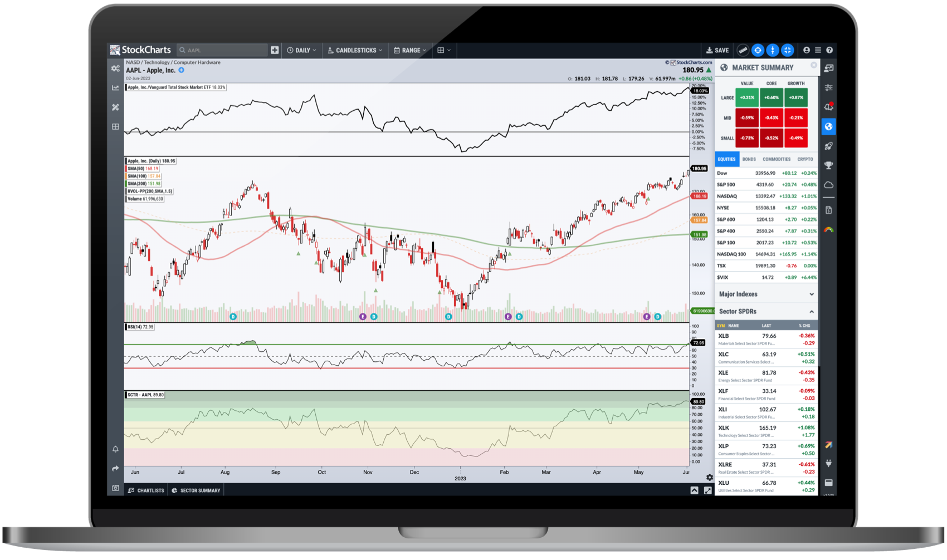The width and height of the screenshot is (947, 560).
Task: Open the cloud saved charts panel icon
Action: [x=829, y=185]
